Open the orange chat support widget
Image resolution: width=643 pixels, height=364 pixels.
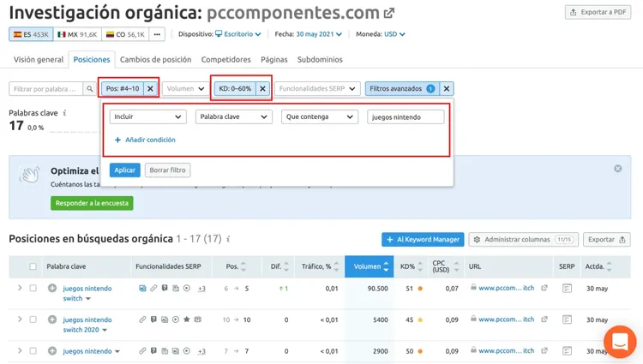pos(620,341)
